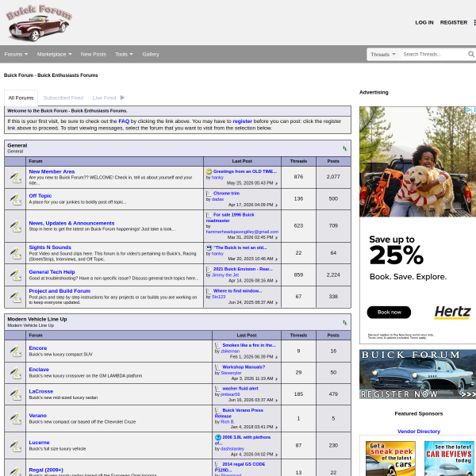Click forum status icon for General Tech Help
Viewport: 476px width, 476px height.
tap(15, 275)
